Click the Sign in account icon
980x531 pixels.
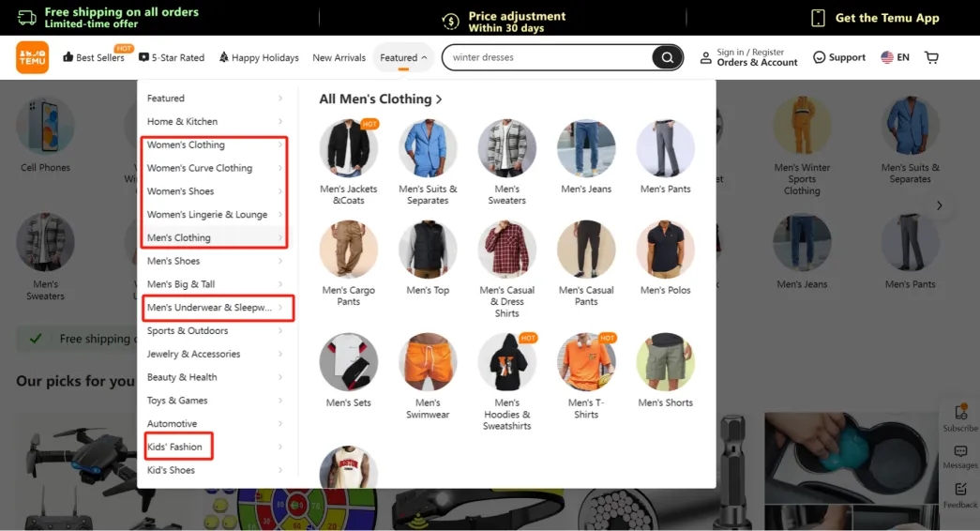coord(706,58)
